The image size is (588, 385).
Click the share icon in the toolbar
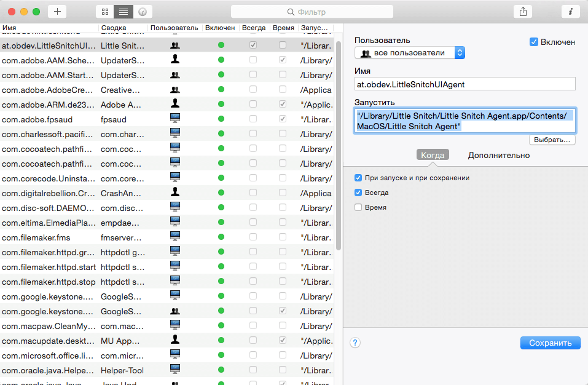coord(523,12)
